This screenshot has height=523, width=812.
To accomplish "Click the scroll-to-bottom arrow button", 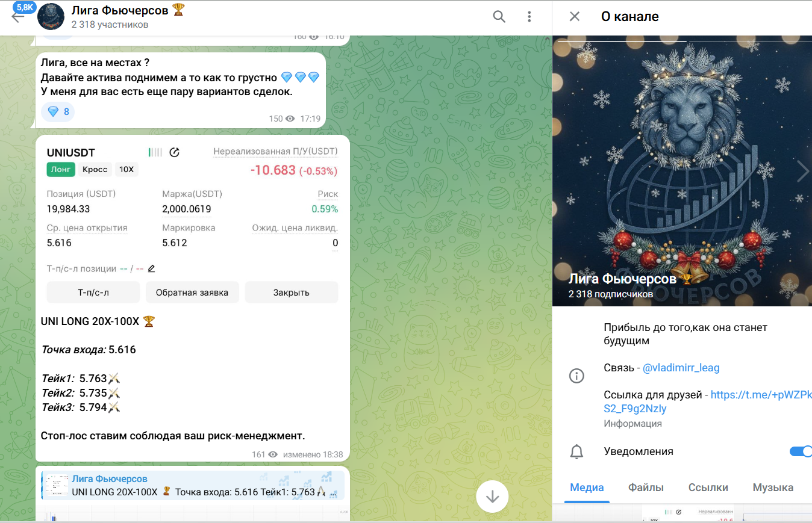I will click(x=493, y=497).
